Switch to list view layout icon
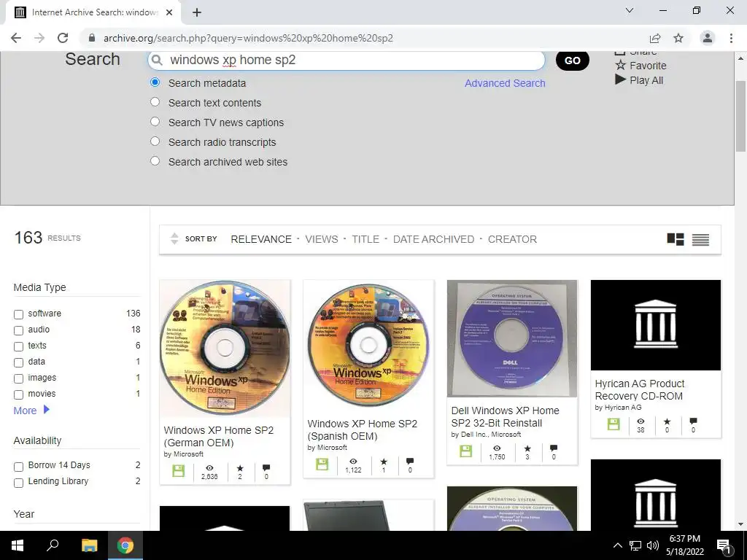Viewport: 747px width, 560px height. (700, 239)
